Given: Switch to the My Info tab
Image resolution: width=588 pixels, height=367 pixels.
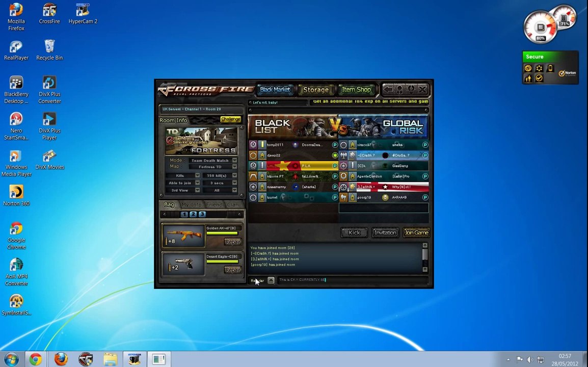Looking at the screenshot, I should (x=191, y=204).
